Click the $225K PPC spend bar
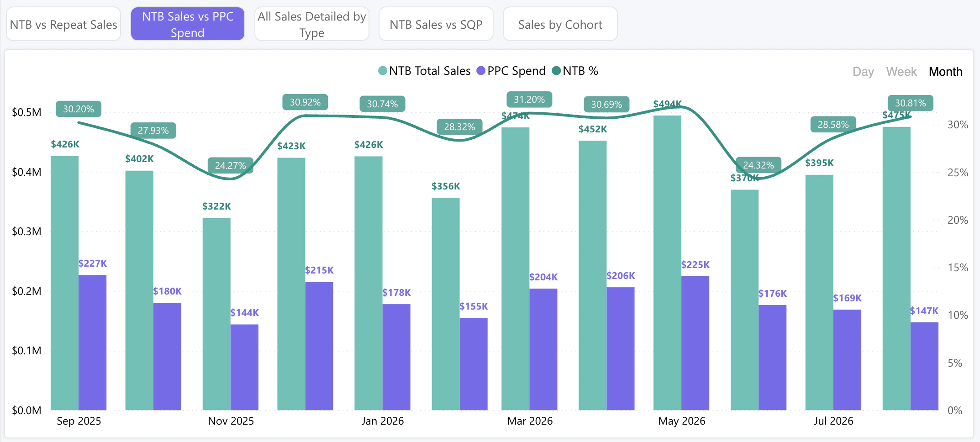Viewport: 980px width, 442px height. click(x=695, y=343)
